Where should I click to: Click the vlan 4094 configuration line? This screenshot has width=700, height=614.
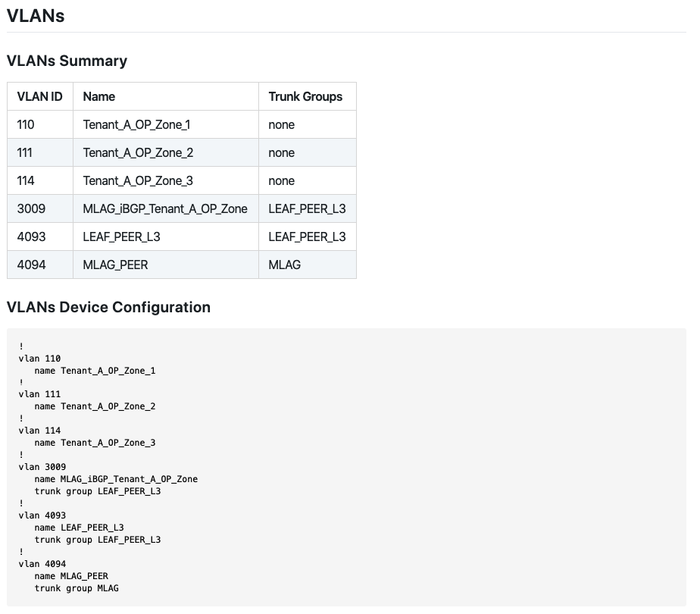(x=42, y=564)
